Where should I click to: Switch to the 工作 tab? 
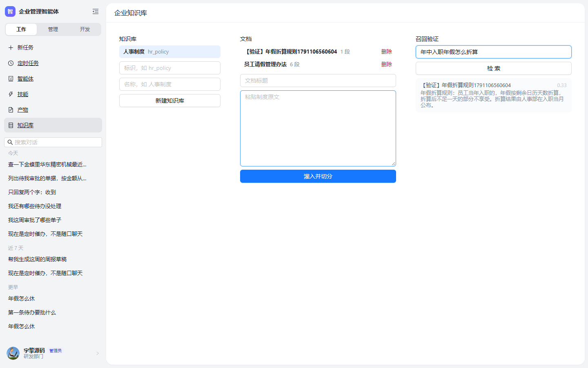(21, 29)
